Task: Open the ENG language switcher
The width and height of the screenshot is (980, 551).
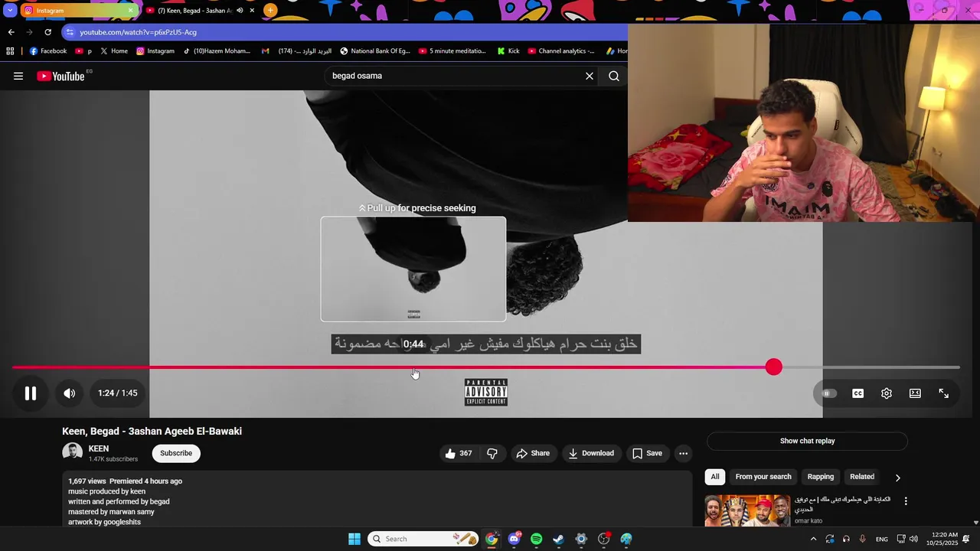Action: click(x=882, y=539)
